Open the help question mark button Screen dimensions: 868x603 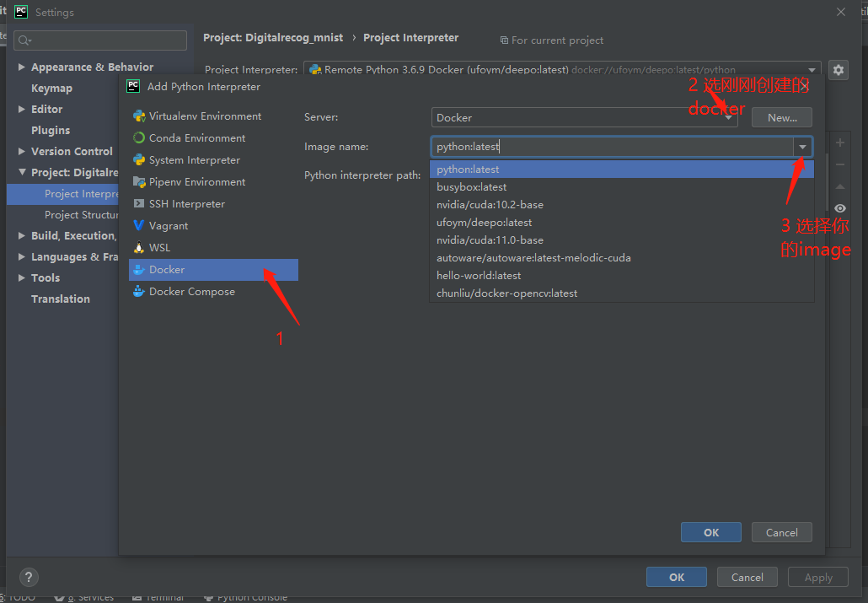[29, 578]
